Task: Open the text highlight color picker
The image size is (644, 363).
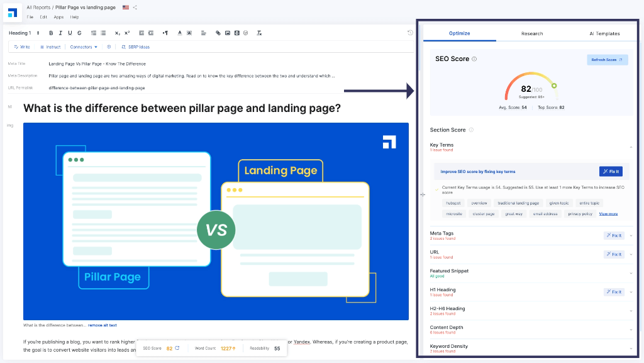Action: [189, 33]
